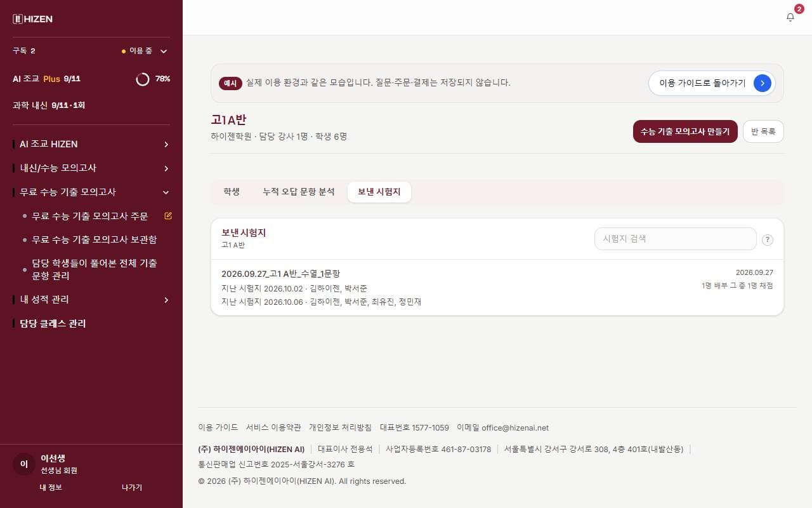Open footer 이용 가이드 link
Image resolution: width=812 pixels, height=508 pixels.
[x=218, y=427]
